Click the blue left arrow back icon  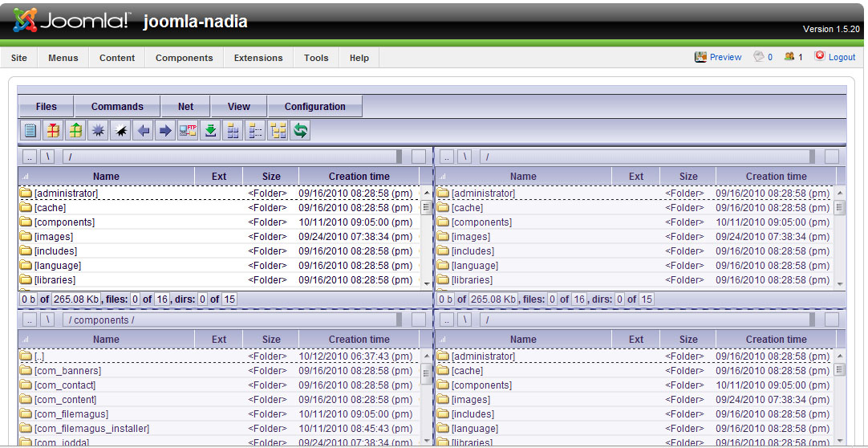click(x=143, y=131)
